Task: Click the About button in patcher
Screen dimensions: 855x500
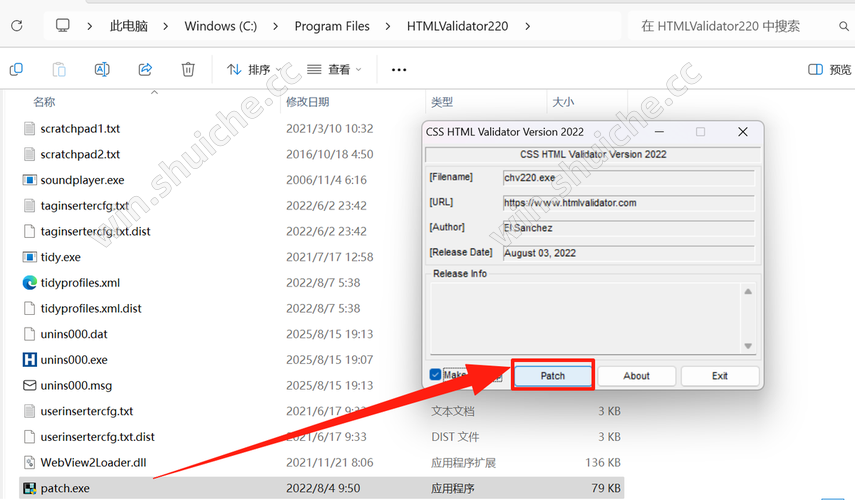Action: pos(636,376)
